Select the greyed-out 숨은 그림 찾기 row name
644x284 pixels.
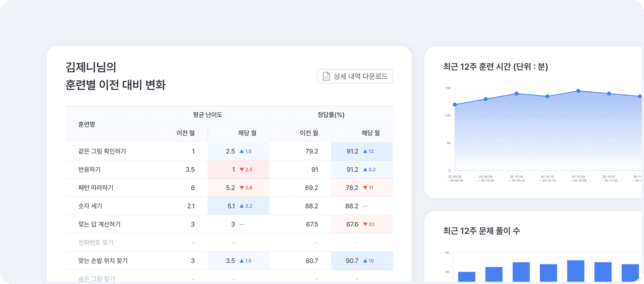pyautogui.click(x=96, y=279)
